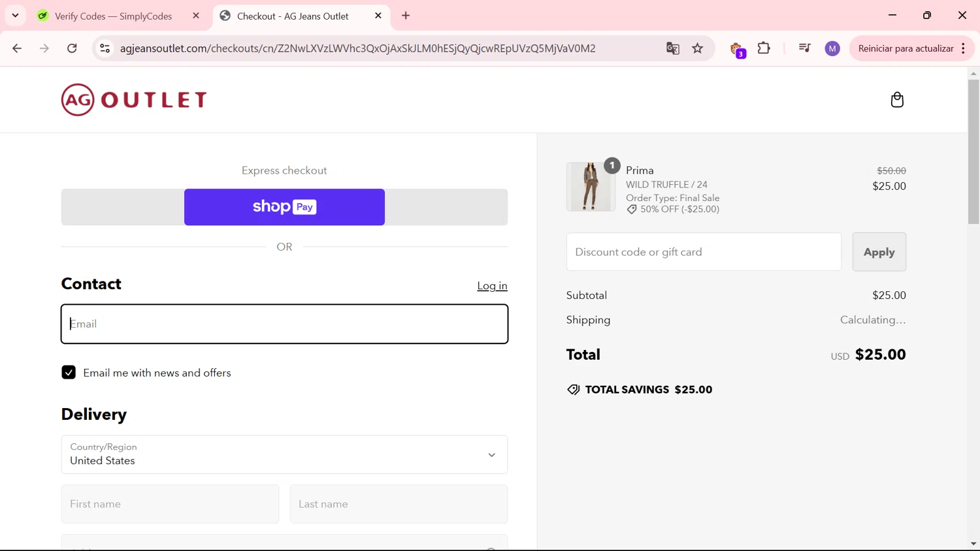Toggle Email me with news and offers
Image resolution: width=980 pixels, height=551 pixels.
point(69,373)
